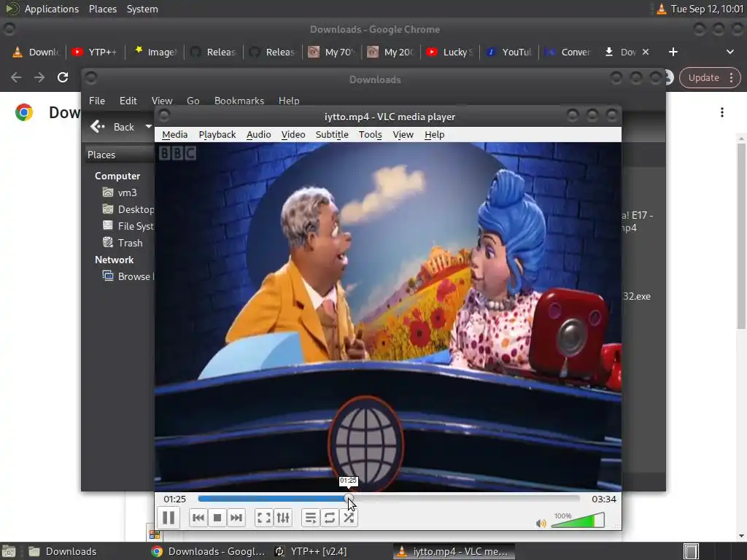Expand Chrome tab search chevron
This screenshot has height=560, width=747.
[x=729, y=52]
